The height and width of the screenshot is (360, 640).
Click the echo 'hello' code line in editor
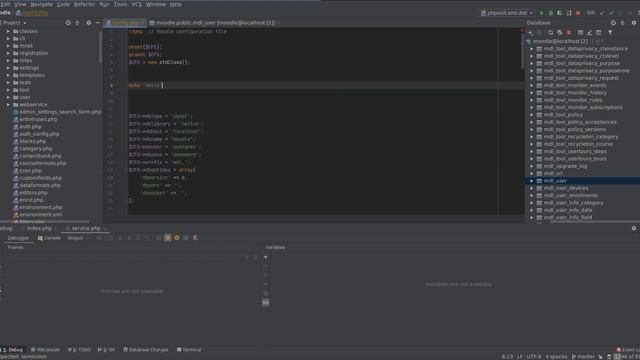pyautogui.click(x=146, y=85)
